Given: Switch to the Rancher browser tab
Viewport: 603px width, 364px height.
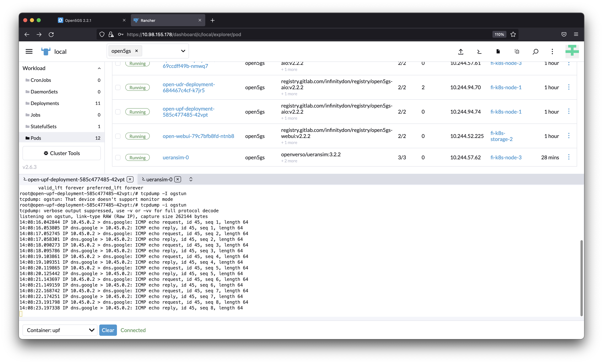Looking at the screenshot, I should point(168,20).
